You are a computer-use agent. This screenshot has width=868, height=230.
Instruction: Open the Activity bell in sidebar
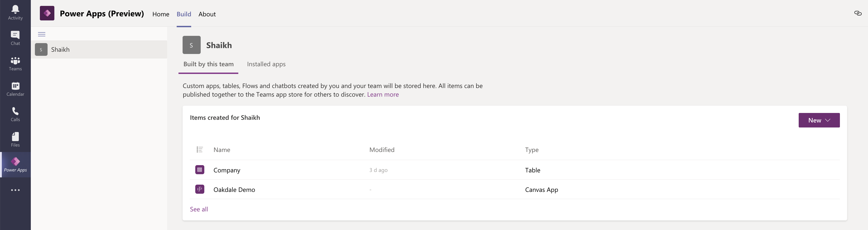pyautogui.click(x=15, y=13)
